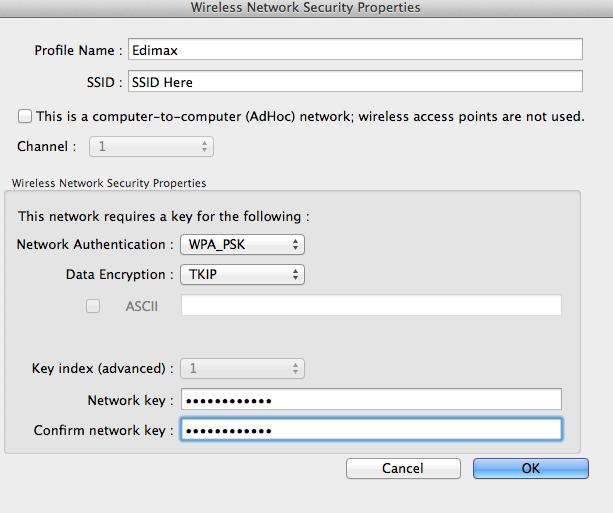Open the Network Authentication WPA_PSK dropdown

point(242,245)
